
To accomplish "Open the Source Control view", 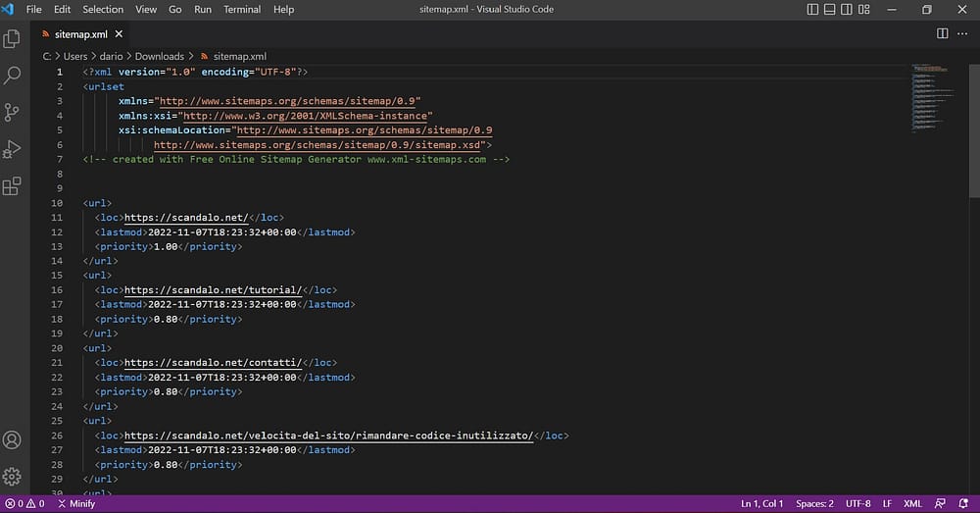I will pyautogui.click(x=12, y=113).
